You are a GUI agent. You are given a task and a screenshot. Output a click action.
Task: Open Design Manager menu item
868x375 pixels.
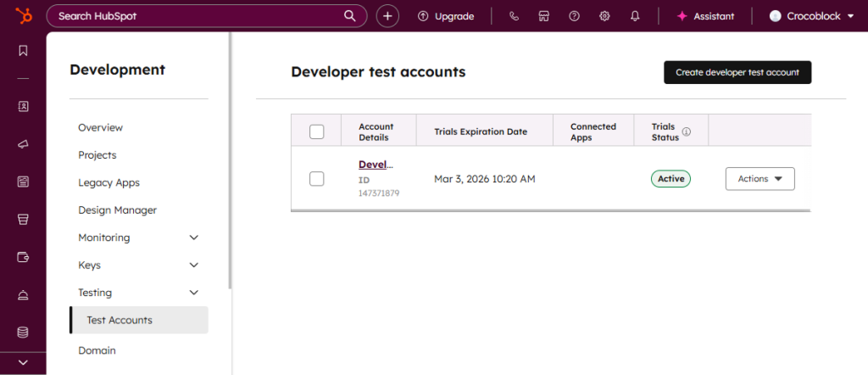tap(117, 210)
